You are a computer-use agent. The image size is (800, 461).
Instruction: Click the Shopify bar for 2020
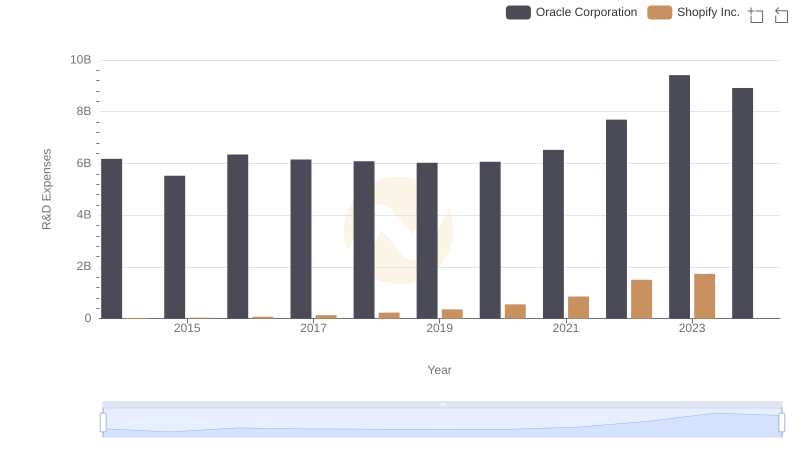(515, 312)
